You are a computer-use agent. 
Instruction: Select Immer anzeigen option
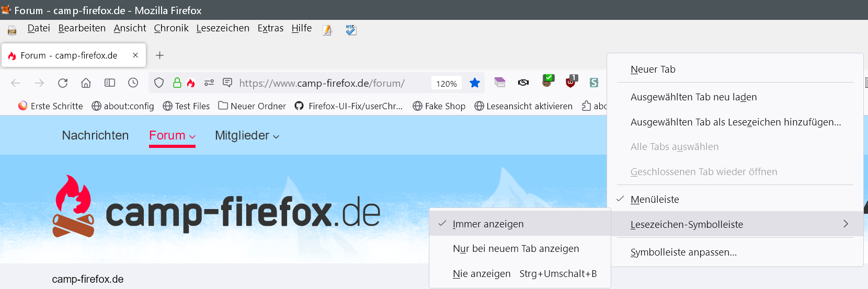[520, 224]
